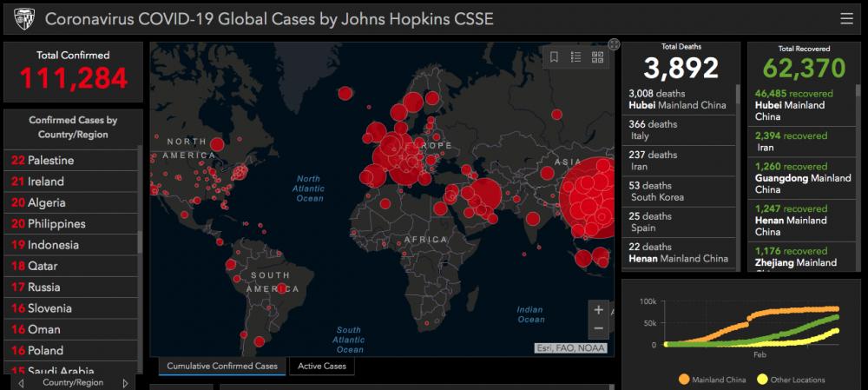
Task: Click Henan 1,247 recovered entry
Action: coord(801,220)
